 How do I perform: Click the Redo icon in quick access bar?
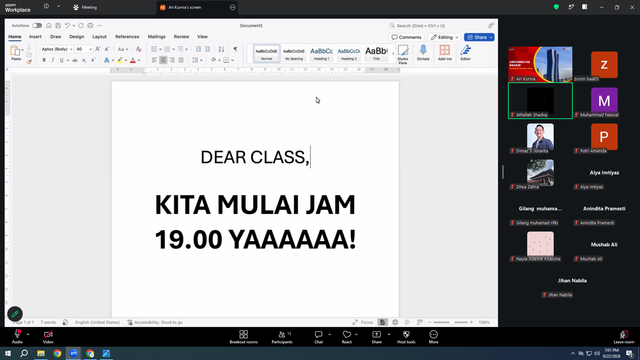(81, 25)
